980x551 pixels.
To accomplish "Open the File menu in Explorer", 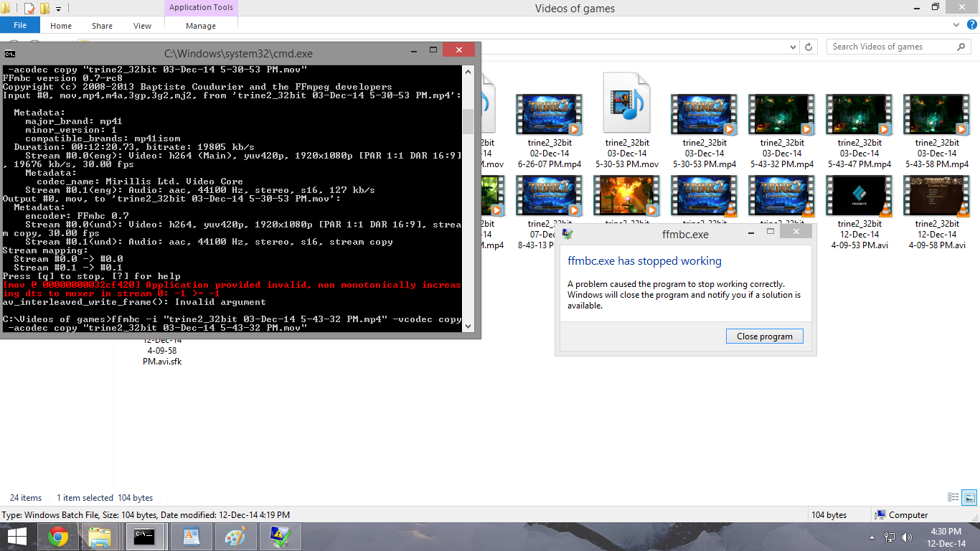I will [20, 25].
